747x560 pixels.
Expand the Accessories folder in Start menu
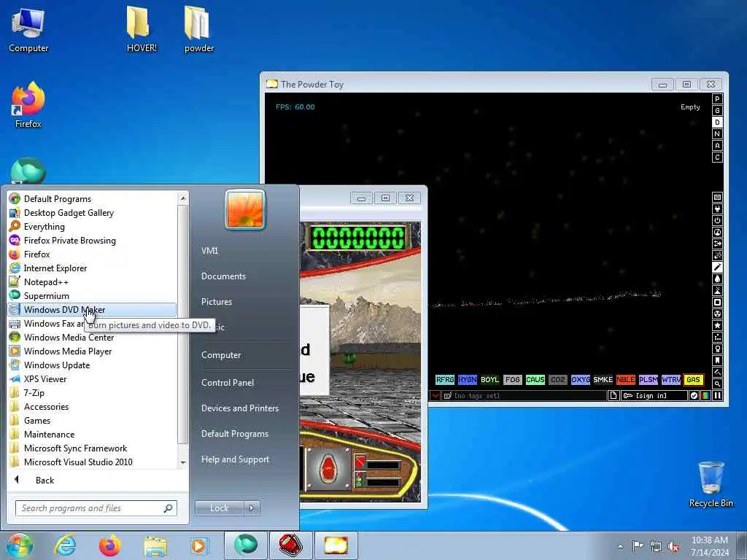92,407
